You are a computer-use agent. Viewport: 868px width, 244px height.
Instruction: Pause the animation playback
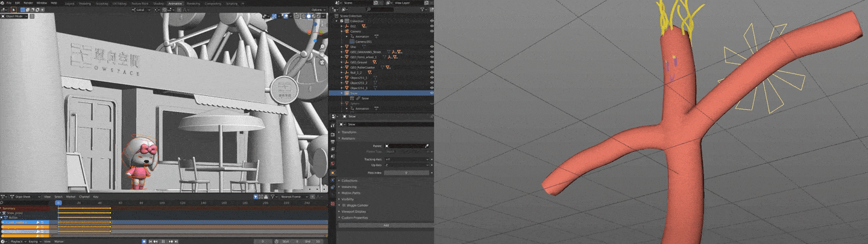pyautogui.click(x=163, y=241)
